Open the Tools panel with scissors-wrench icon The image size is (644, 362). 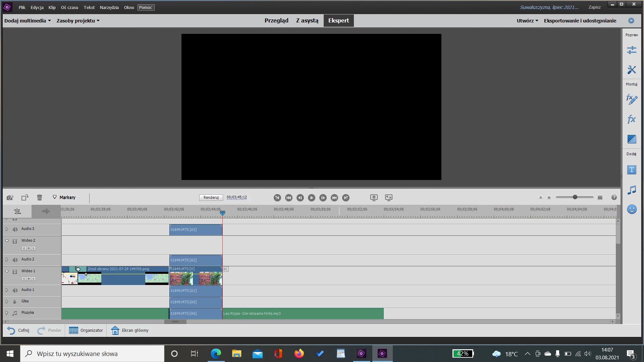point(632,70)
